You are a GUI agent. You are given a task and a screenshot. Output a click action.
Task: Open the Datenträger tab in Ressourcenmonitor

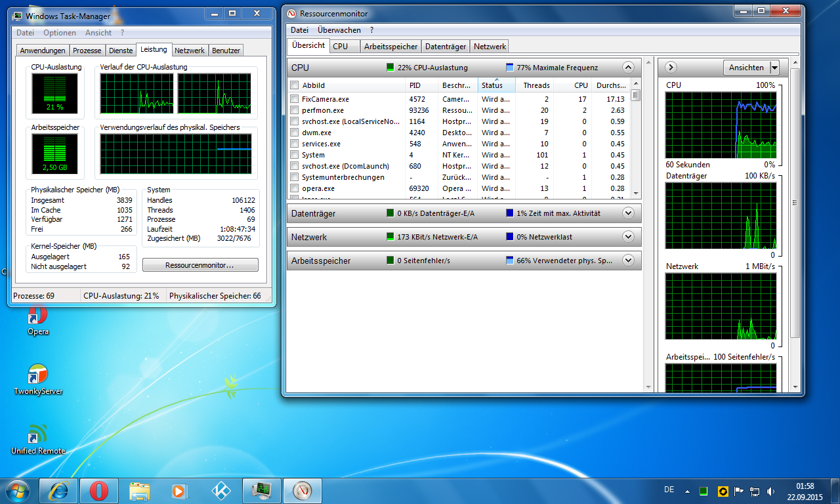(x=446, y=47)
